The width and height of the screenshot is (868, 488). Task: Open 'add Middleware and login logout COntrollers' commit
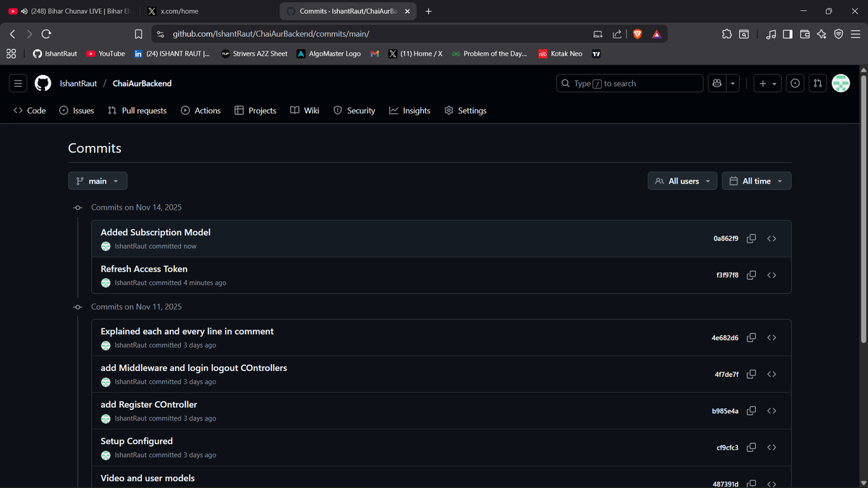[x=194, y=368]
